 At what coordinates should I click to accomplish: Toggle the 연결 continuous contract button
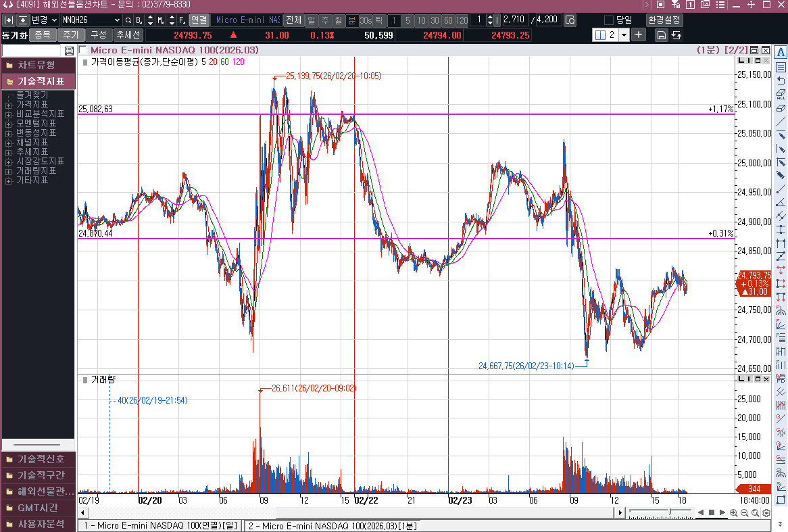(199, 20)
